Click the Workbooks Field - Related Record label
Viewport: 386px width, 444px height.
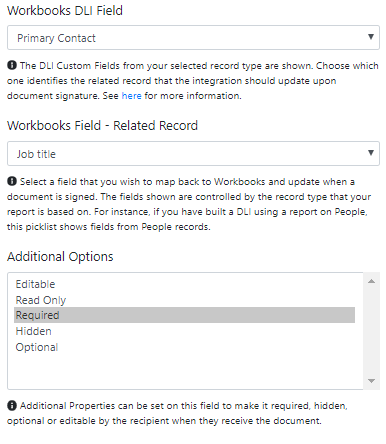coord(102,126)
